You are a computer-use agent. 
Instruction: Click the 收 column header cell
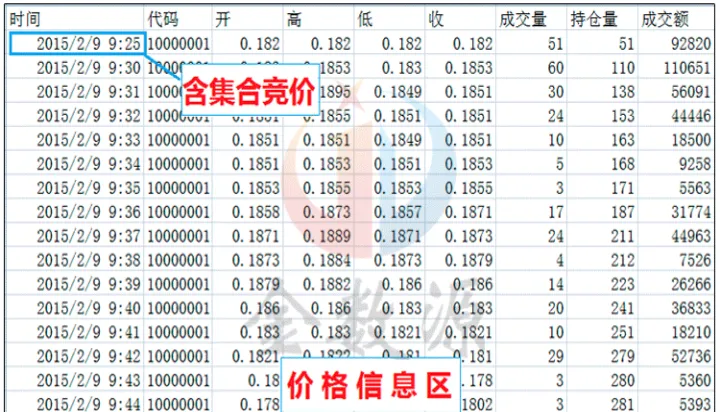[460, 20]
